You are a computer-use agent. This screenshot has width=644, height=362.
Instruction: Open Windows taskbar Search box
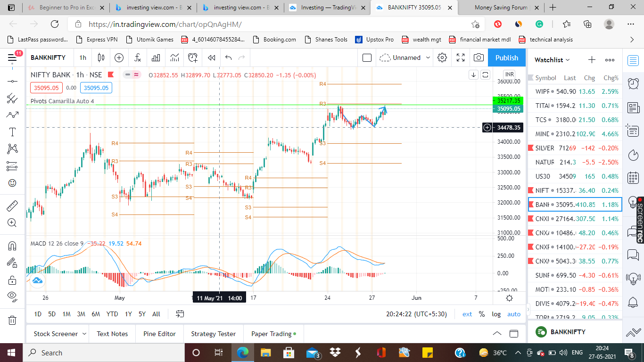[x=104, y=353]
